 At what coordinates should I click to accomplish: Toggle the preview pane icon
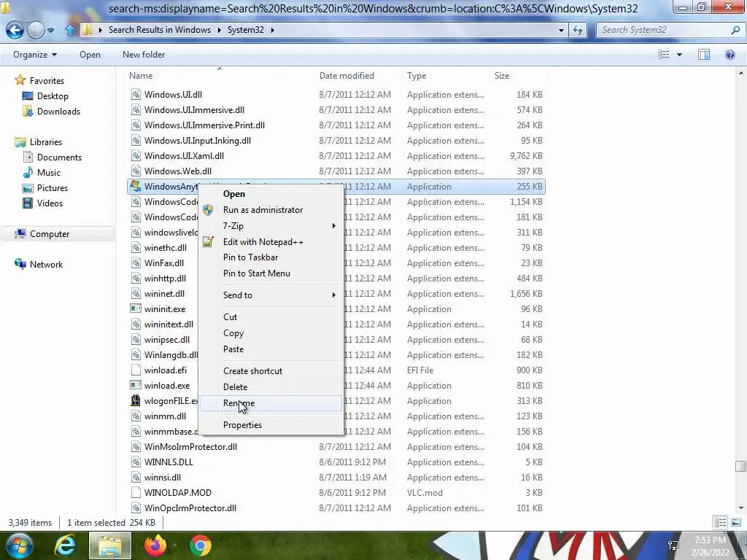point(704,55)
